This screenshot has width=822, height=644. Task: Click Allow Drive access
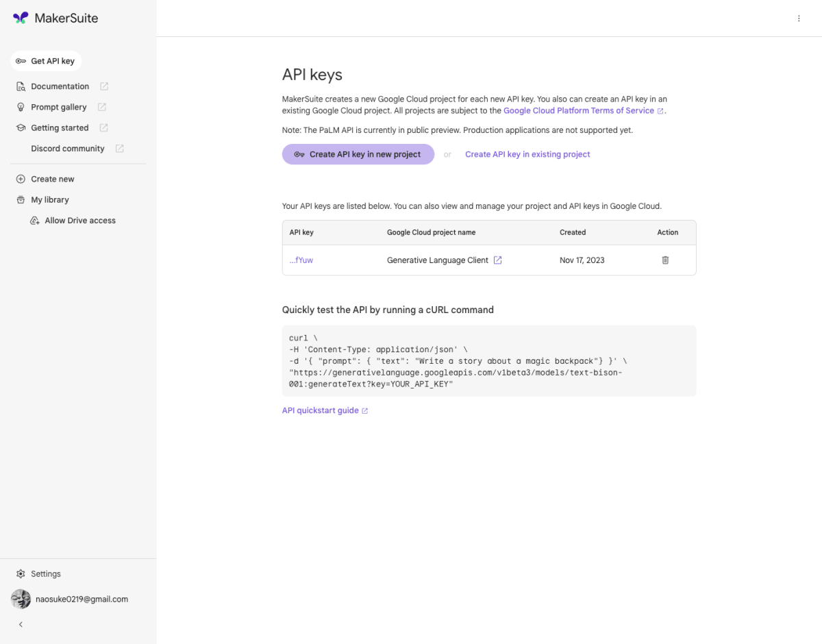point(80,221)
